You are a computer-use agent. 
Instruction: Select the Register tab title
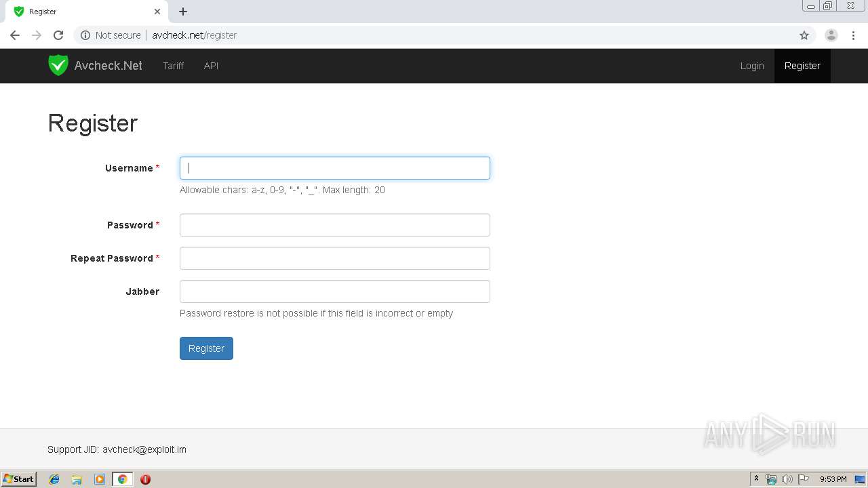click(43, 12)
